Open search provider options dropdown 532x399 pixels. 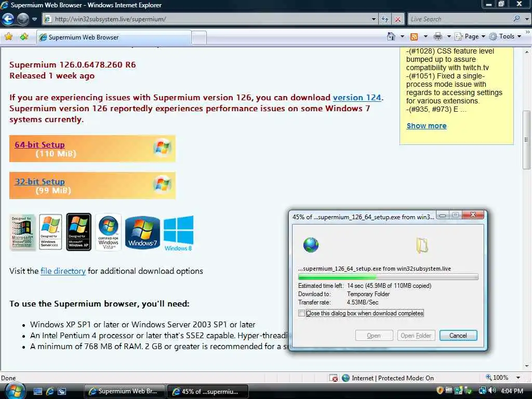point(527,19)
